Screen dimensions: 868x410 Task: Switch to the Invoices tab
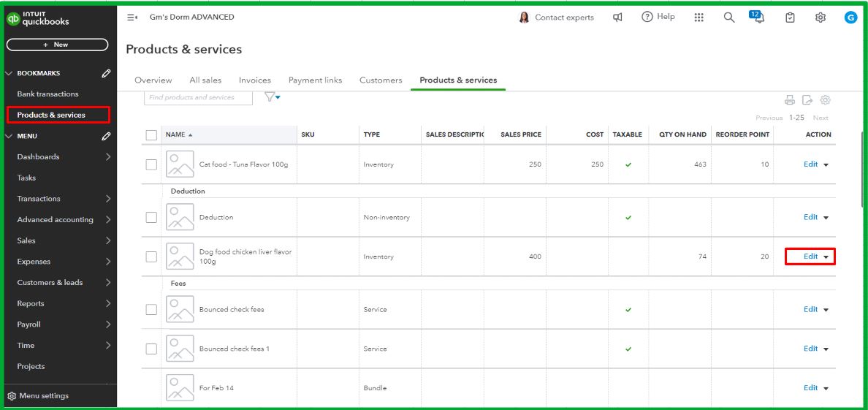click(254, 80)
